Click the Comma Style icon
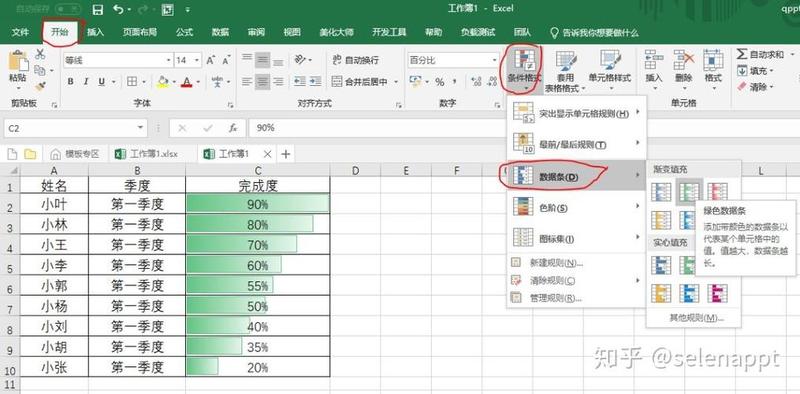This screenshot has height=394, width=800. click(454, 82)
